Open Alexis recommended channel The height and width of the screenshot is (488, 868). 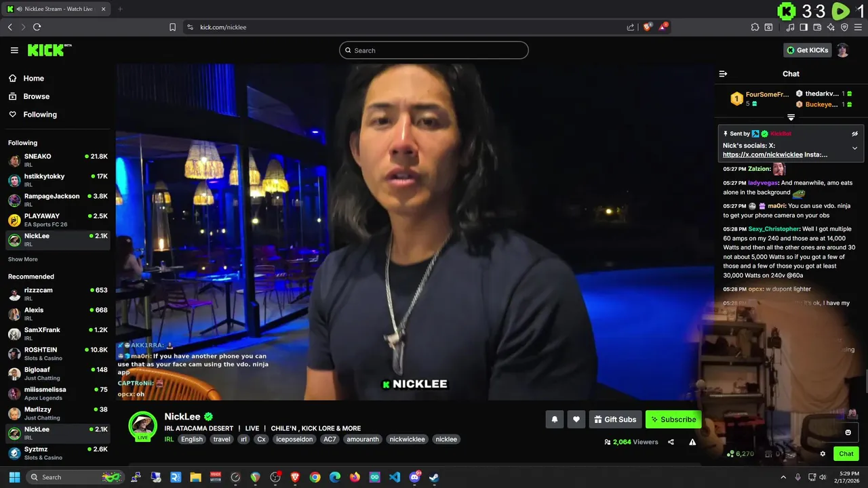click(58, 313)
